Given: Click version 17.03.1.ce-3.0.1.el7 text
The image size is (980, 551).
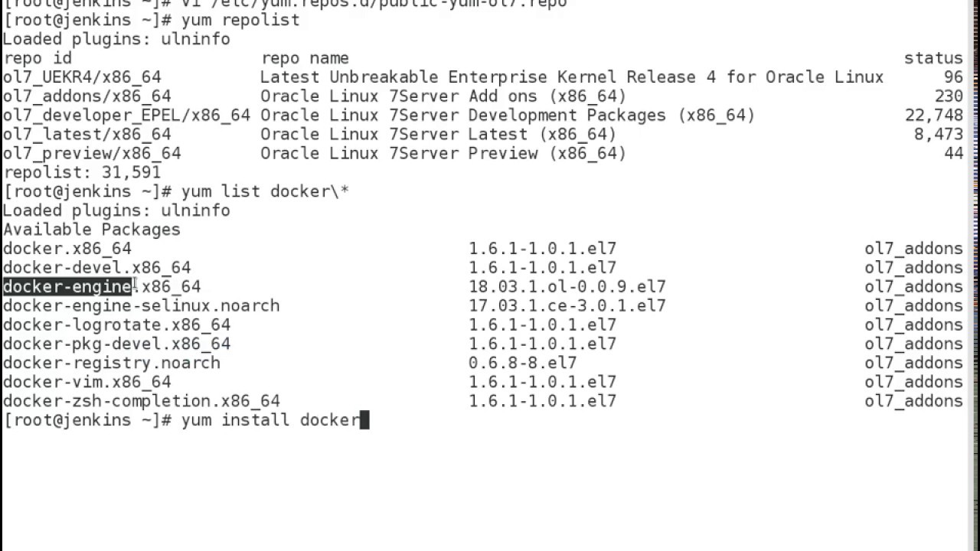Looking at the screenshot, I should 567,306.
